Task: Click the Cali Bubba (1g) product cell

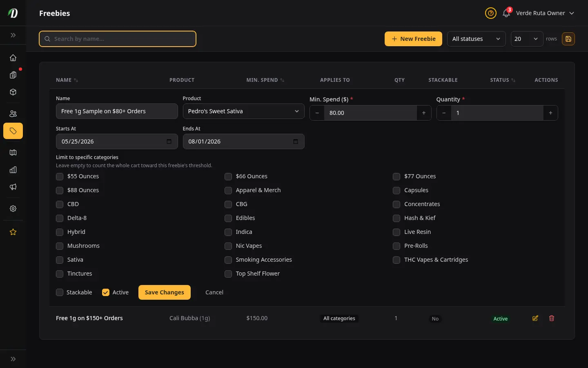Action: 190,318
